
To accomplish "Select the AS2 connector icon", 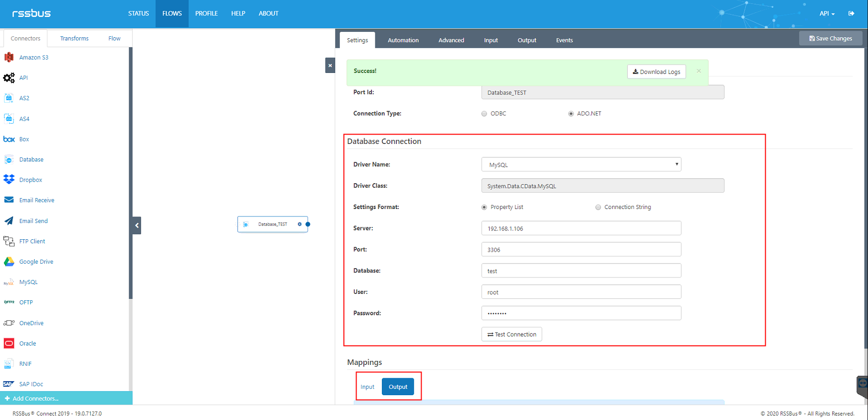I will click(x=9, y=98).
